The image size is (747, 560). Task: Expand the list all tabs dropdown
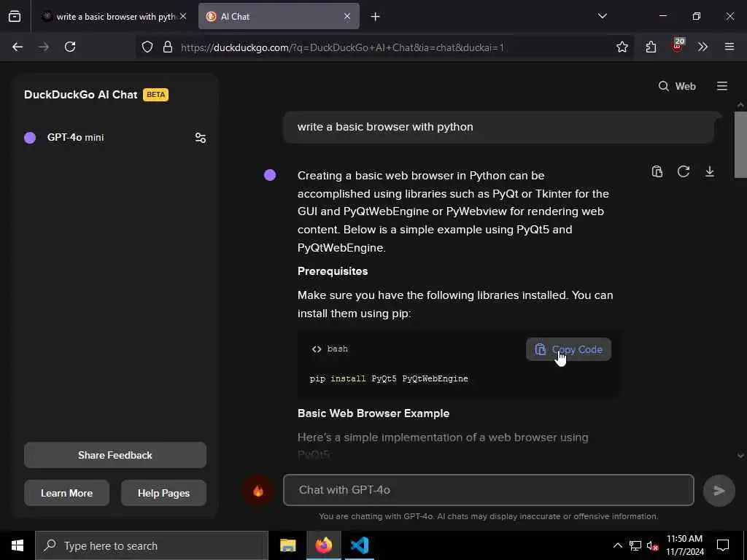[x=602, y=16]
